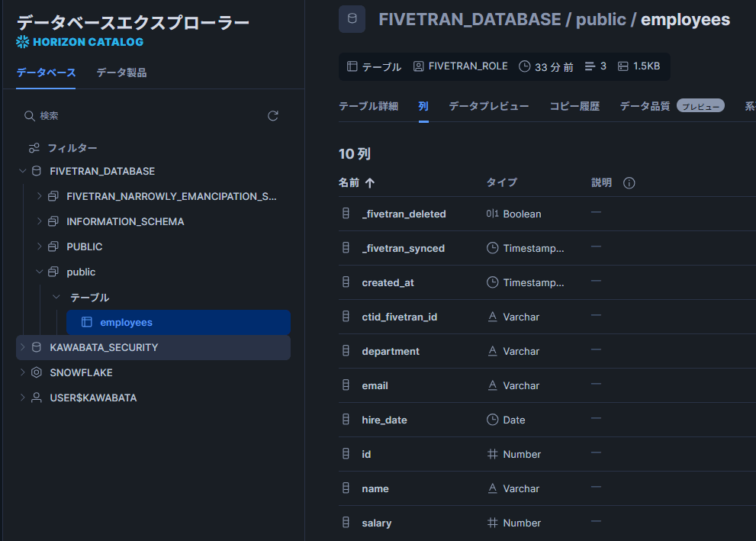
Task: Click the SNOWFLAKE hexagon database icon
Action: point(36,372)
